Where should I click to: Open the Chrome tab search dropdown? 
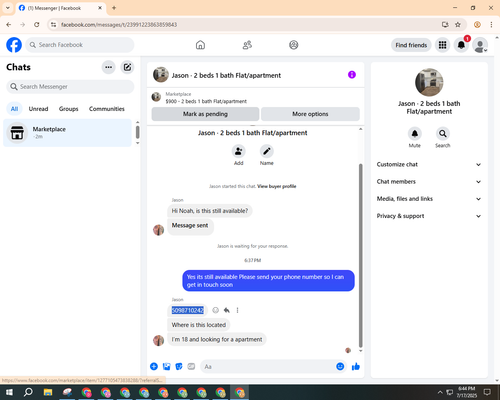click(8, 8)
